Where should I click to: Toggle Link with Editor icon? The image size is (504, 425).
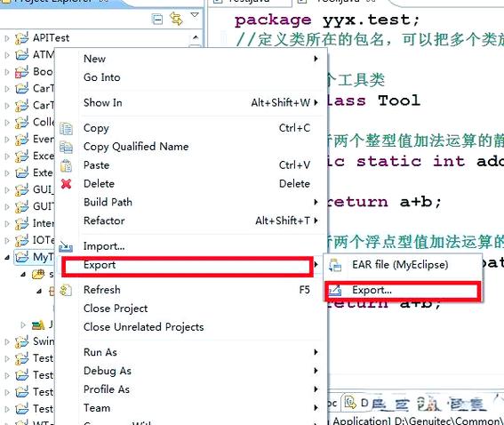point(176,19)
